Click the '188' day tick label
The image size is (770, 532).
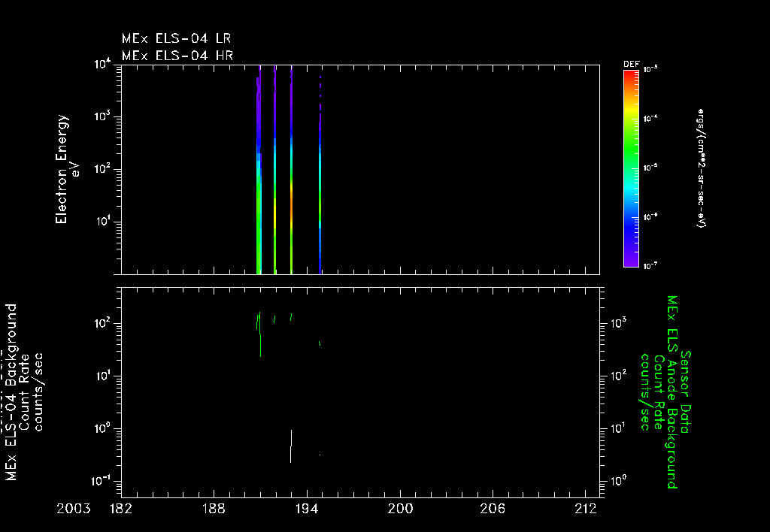tap(214, 509)
